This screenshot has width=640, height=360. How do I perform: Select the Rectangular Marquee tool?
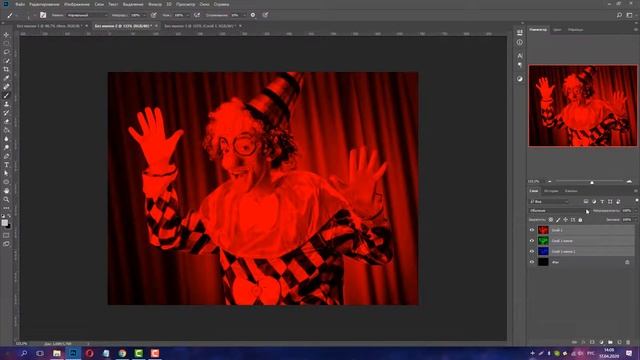(6, 44)
